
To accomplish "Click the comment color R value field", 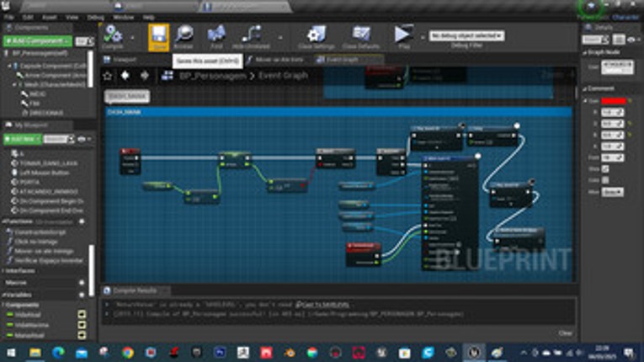I will coord(612,112).
